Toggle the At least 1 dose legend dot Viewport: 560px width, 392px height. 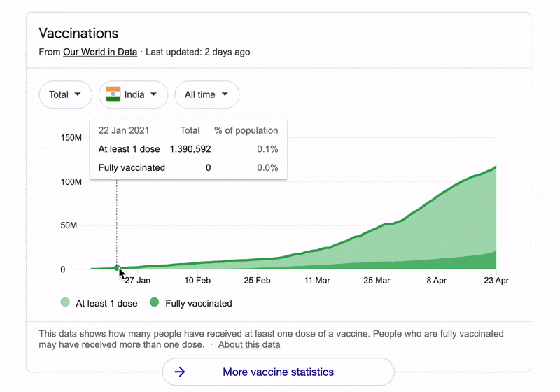65,303
